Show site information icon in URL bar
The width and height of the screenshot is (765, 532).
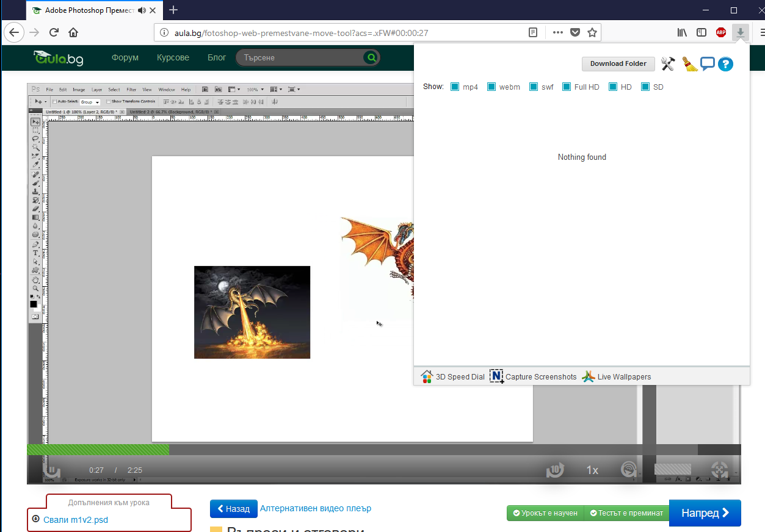pos(164,32)
